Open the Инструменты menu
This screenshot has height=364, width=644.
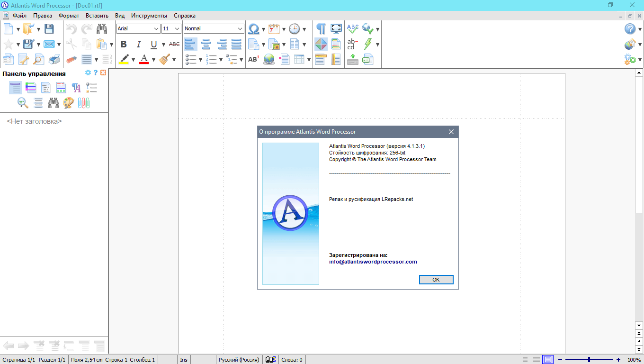149,16
